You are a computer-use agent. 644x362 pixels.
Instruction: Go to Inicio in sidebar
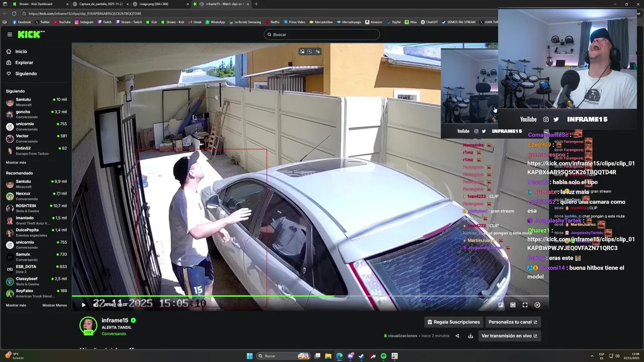(x=21, y=51)
